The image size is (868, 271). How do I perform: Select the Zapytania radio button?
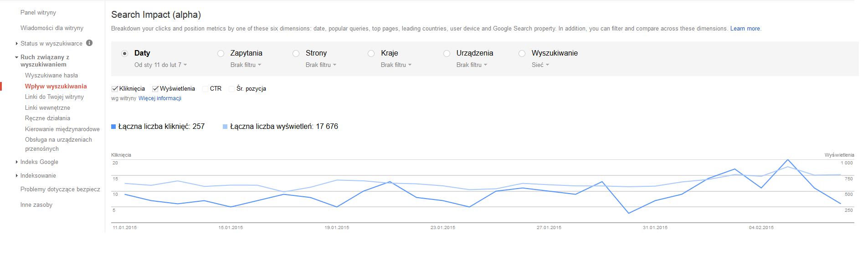[221, 53]
